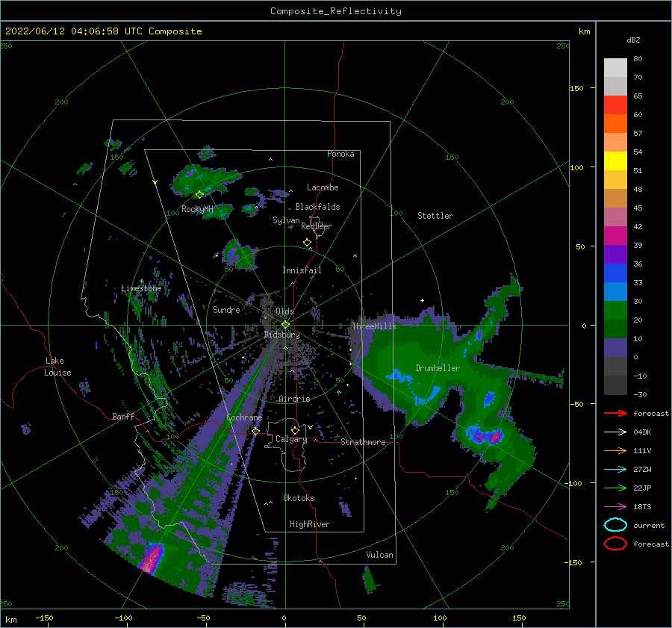Click the Sylvan label
This screenshot has height=628, width=672.
point(286,220)
